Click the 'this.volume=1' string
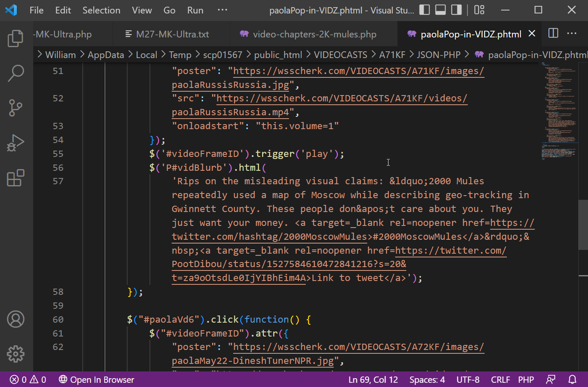Image resolution: width=588 pixels, height=387 pixels. click(297, 126)
